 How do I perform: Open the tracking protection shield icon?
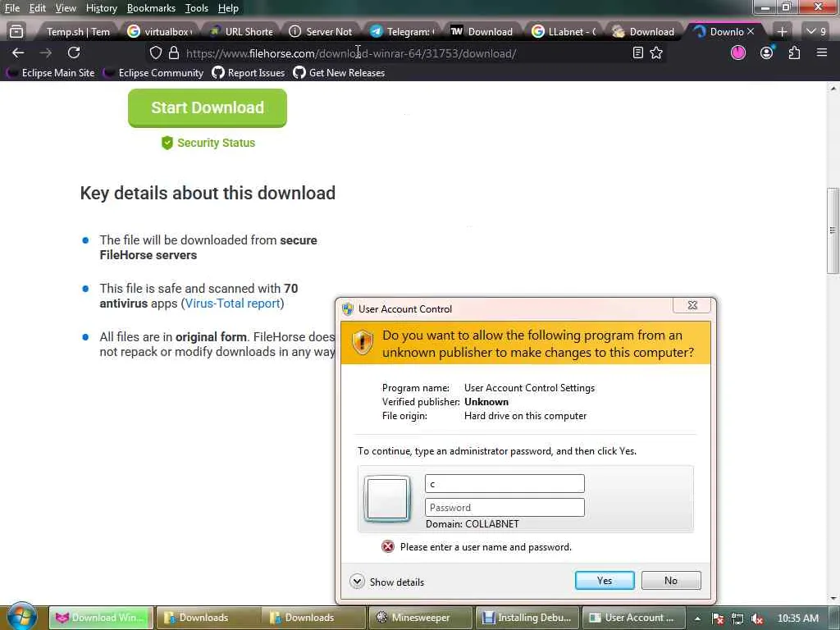[155, 53]
